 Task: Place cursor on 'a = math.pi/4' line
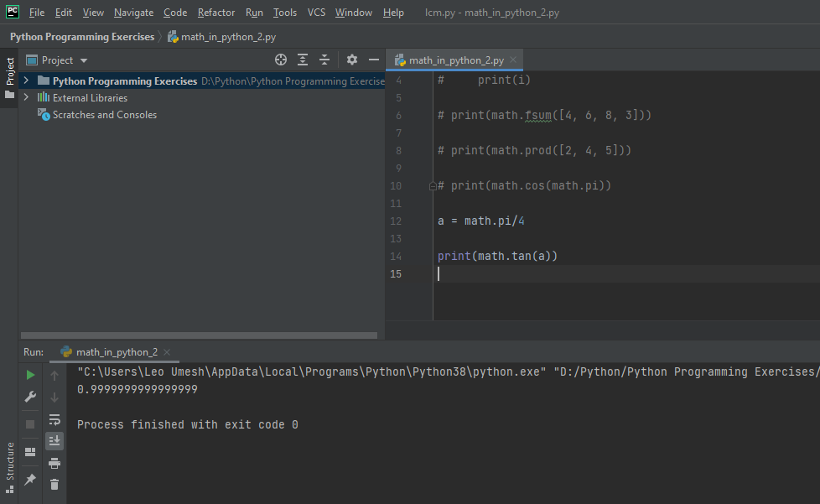[481, 221]
